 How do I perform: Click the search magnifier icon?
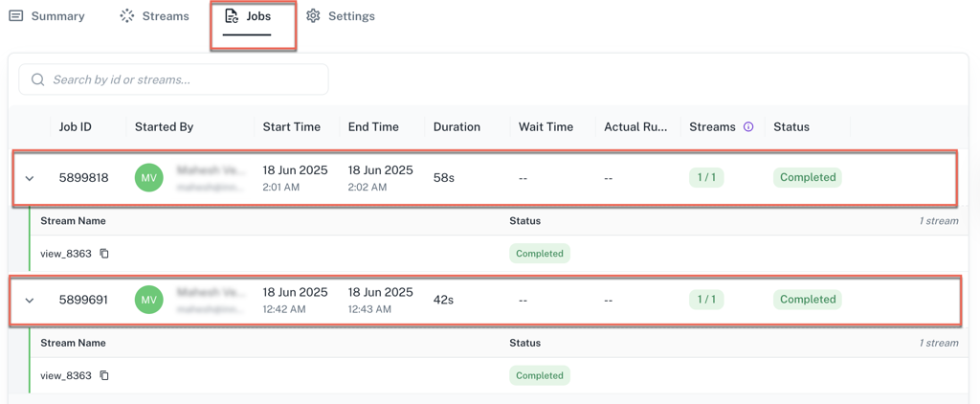coord(38,79)
